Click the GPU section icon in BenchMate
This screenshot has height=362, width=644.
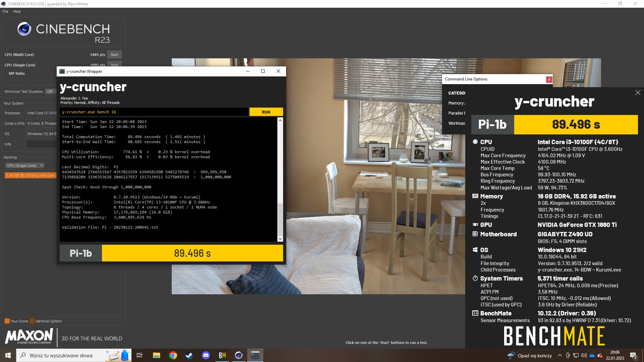(475, 225)
